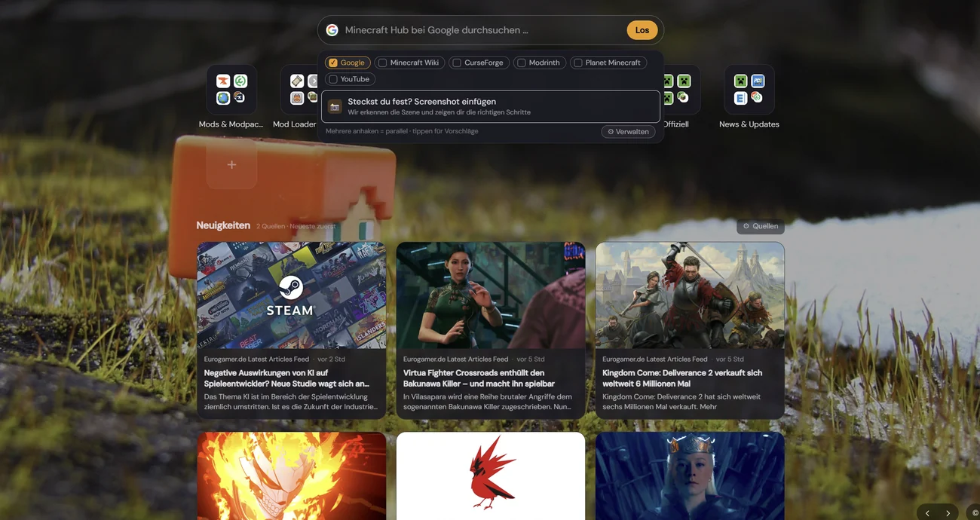Enable the Minecraft Wiki search checkbox

pyautogui.click(x=382, y=63)
